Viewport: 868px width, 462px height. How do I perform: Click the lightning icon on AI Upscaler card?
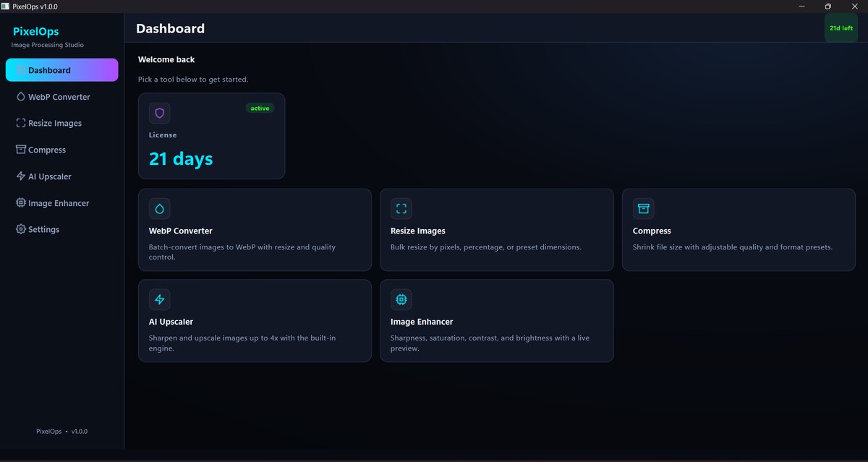click(160, 299)
